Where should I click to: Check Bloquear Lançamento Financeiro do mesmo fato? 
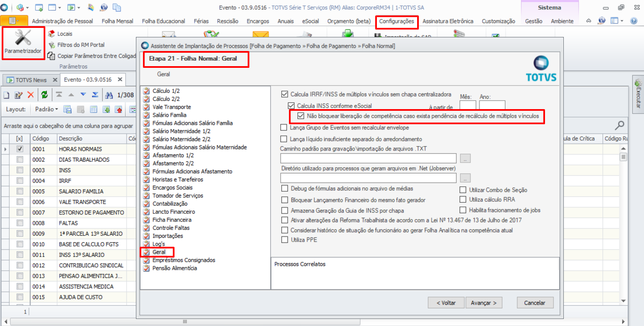click(285, 200)
